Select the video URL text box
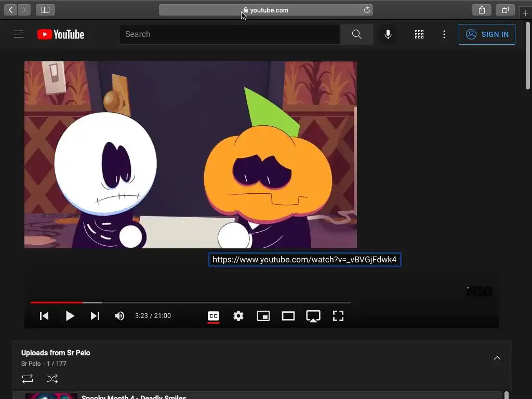This screenshot has width=532, height=399. (304, 260)
